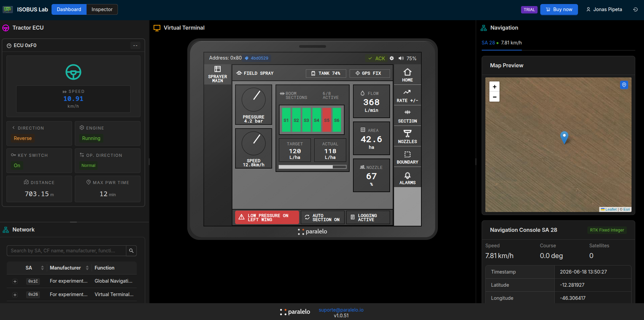This screenshot has height=320, width=644.
Task: Click the TANK 74% indicator
Action: [326, 73]
